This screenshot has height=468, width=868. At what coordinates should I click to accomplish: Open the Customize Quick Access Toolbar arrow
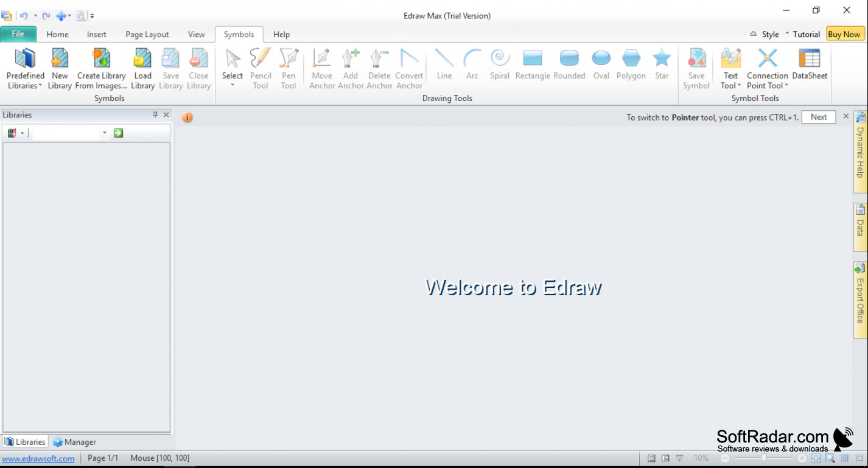point(92,16)
